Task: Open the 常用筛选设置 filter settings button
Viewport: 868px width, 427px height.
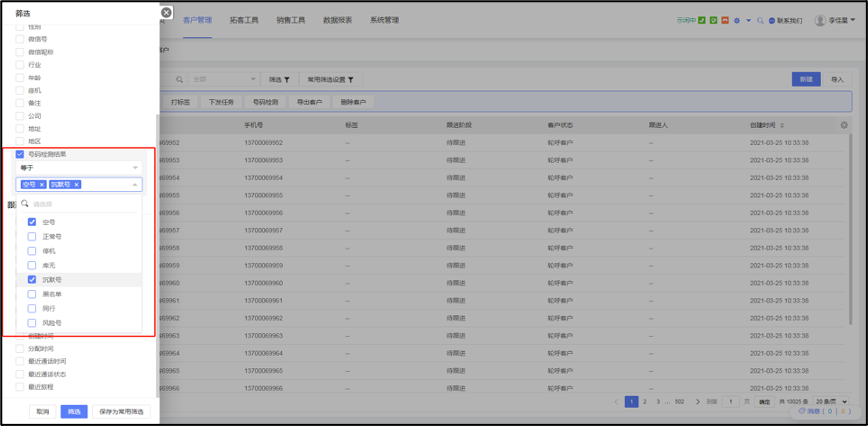Action: pyautogui.click(x=330, y=80)
